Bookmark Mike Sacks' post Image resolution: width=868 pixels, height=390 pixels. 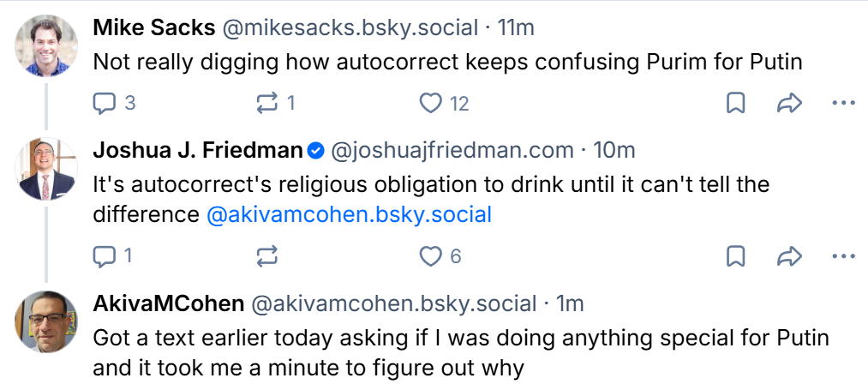pyautogui.click(x=735, y=104)
